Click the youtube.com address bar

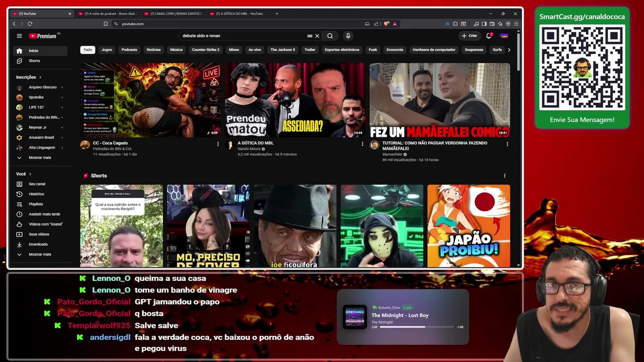pyautogui.click(x=236, y=24)
